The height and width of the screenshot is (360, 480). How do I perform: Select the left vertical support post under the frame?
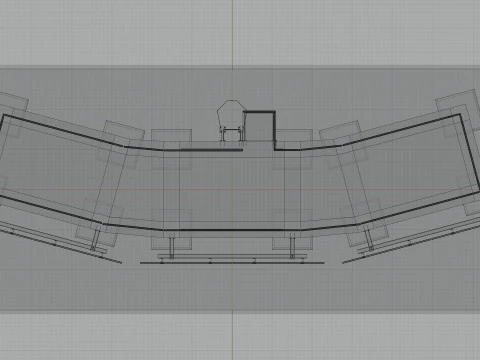[x=172, y=246]
